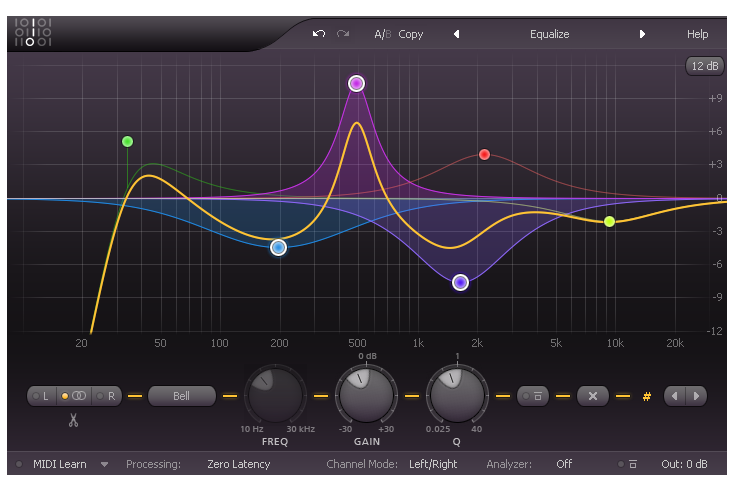Select the purple EQ band dot
734x483 pixels.
pos(461,282)
